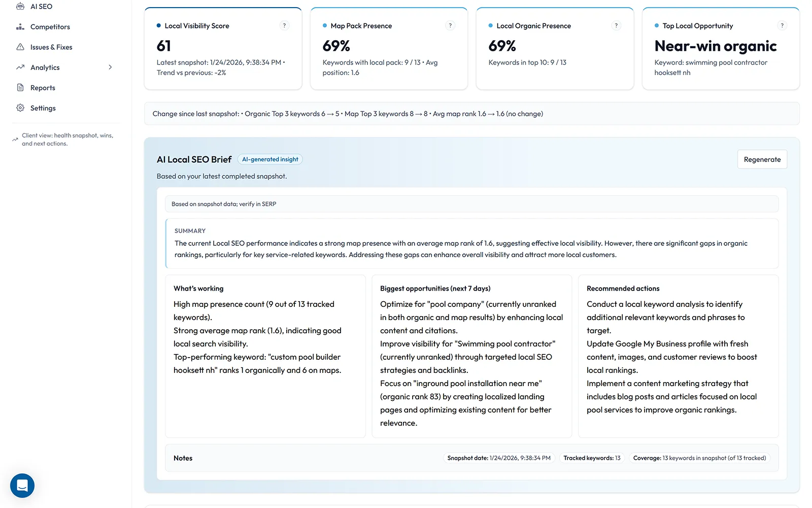812x508 pixels.
Task: View help for Top Local Opportunity
Action: (782, 25)
